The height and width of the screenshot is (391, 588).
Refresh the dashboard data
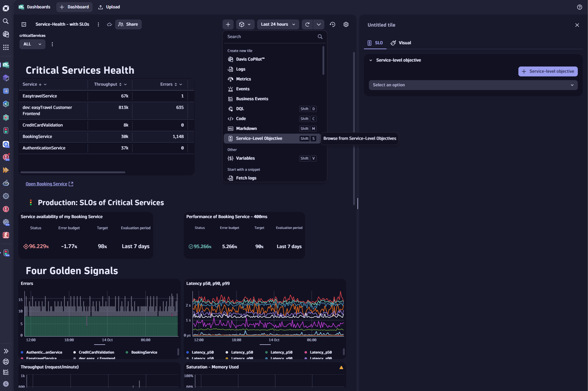point(307,24)
